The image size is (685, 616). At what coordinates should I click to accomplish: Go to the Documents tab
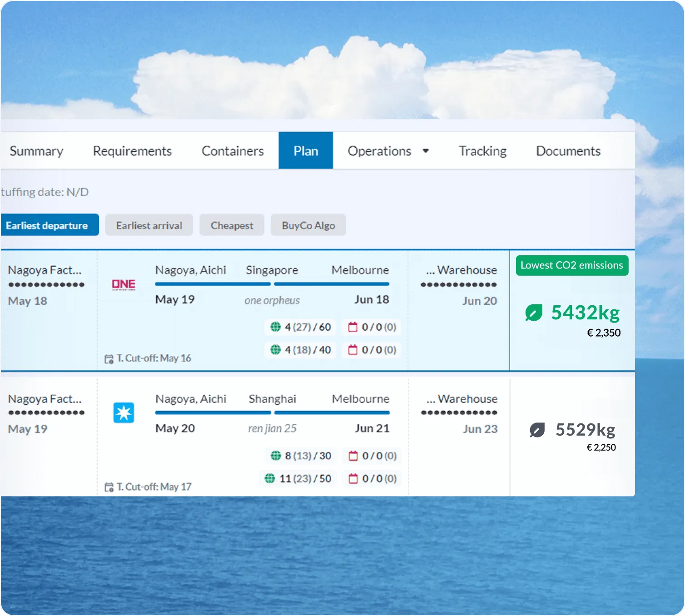568,151
